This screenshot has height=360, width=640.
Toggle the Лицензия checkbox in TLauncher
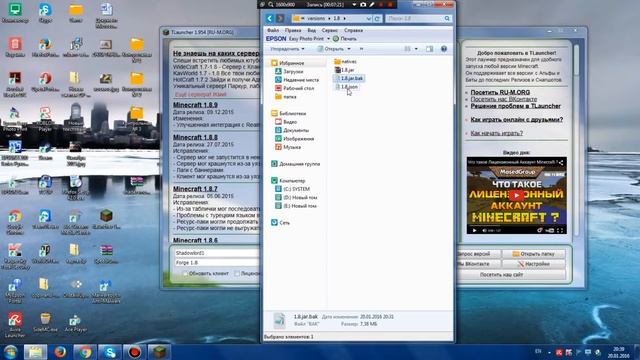[x=237, y=273]
